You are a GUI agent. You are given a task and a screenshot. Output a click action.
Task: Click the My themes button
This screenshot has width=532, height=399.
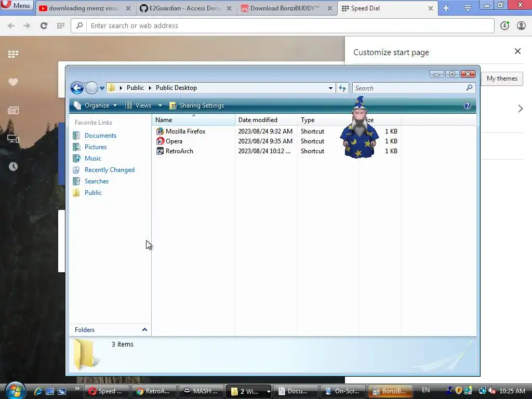[502, 78]
